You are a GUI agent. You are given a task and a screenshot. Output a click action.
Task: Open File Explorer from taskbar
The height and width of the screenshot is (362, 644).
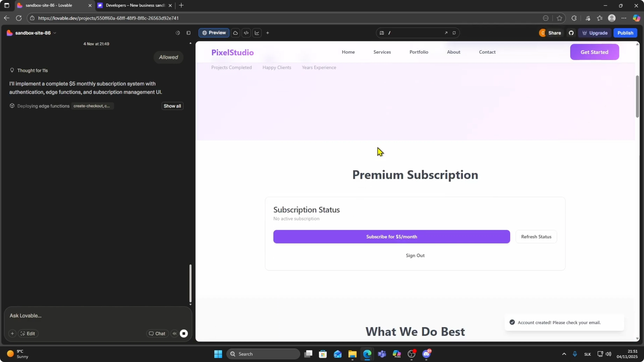pos(352,354)
